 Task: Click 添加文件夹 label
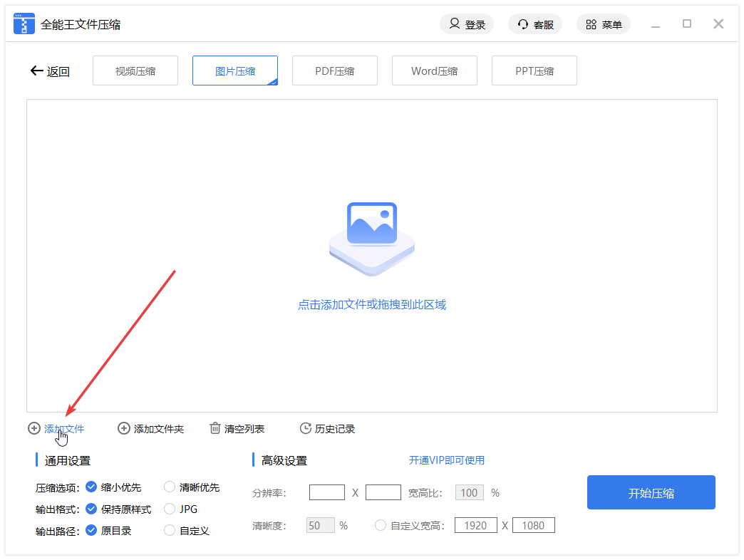[x=159, y=429]
